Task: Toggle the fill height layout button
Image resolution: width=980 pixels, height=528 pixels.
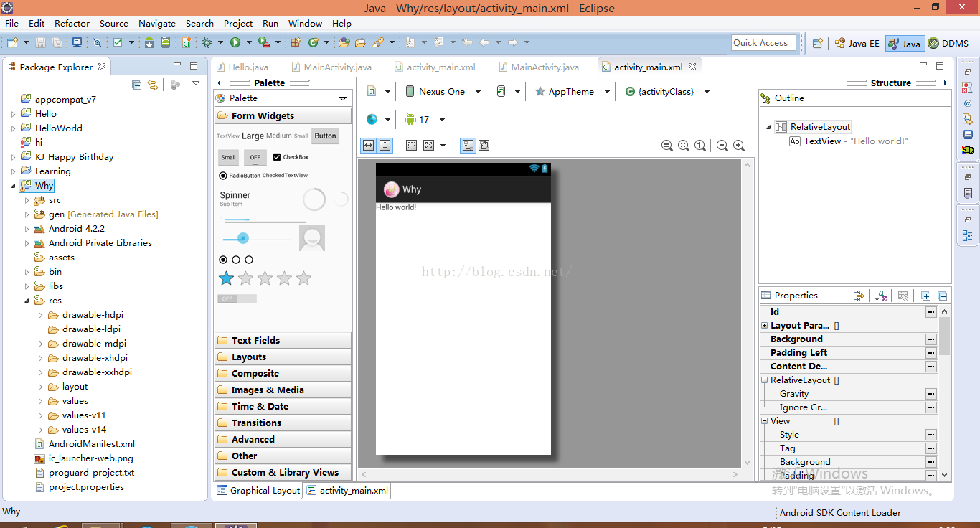Action: click(x=385, y=145)
